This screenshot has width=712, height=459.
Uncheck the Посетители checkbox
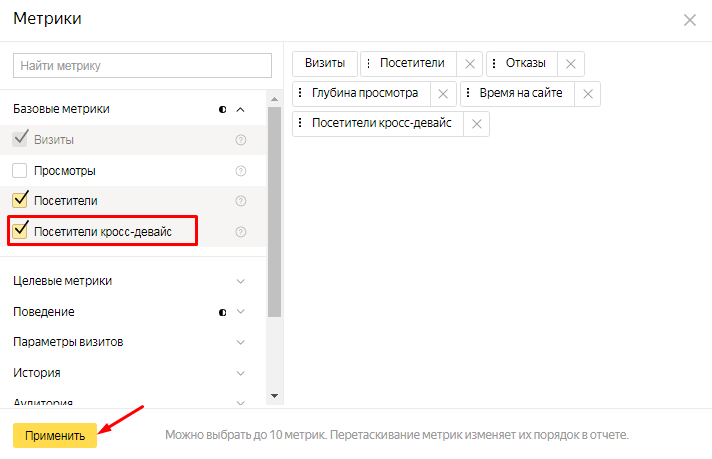click(x=20, y=200)
